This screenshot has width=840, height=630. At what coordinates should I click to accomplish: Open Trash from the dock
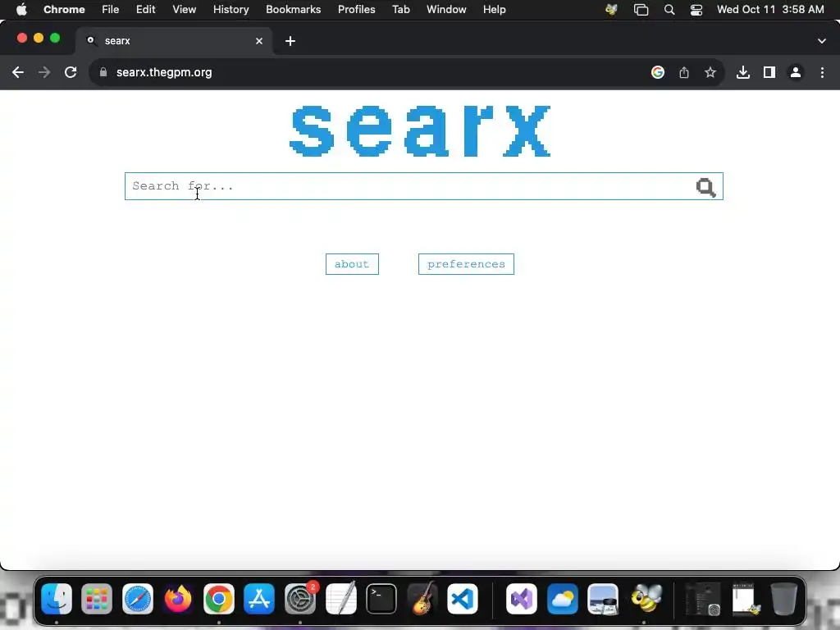[783, 598]
